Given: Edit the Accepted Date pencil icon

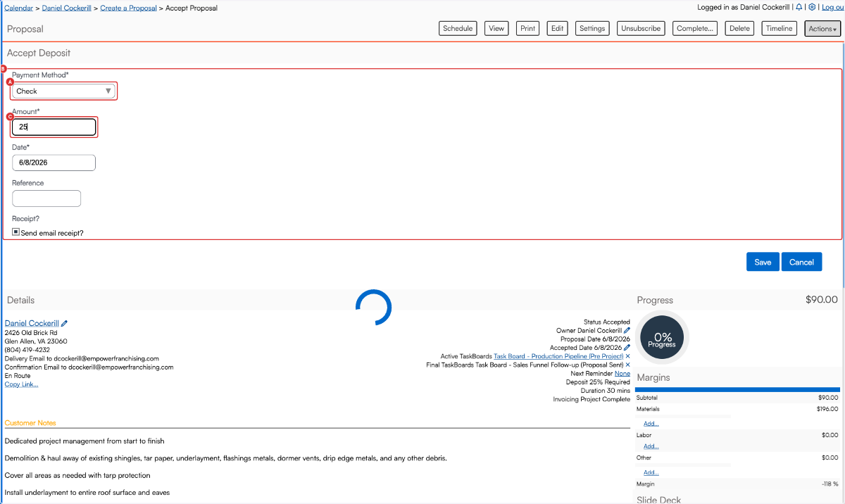Looking at the screenshot, I should [x=627, y=348].
